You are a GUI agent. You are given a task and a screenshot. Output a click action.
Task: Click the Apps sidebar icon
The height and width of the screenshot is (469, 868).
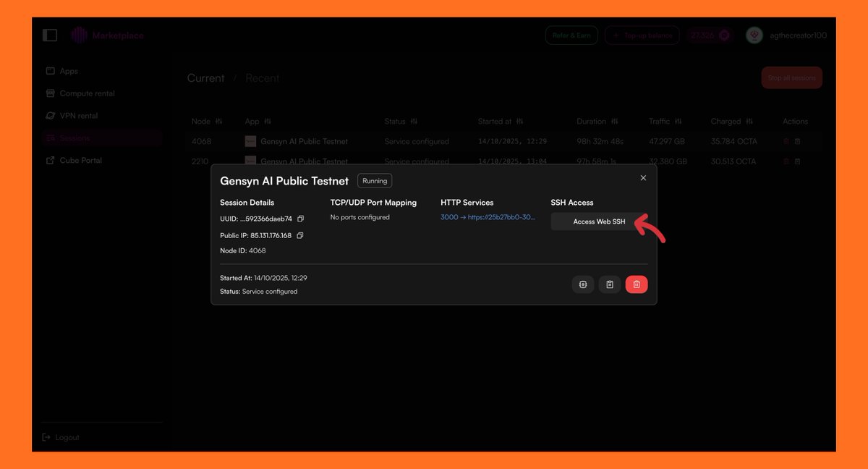[50, 71]
